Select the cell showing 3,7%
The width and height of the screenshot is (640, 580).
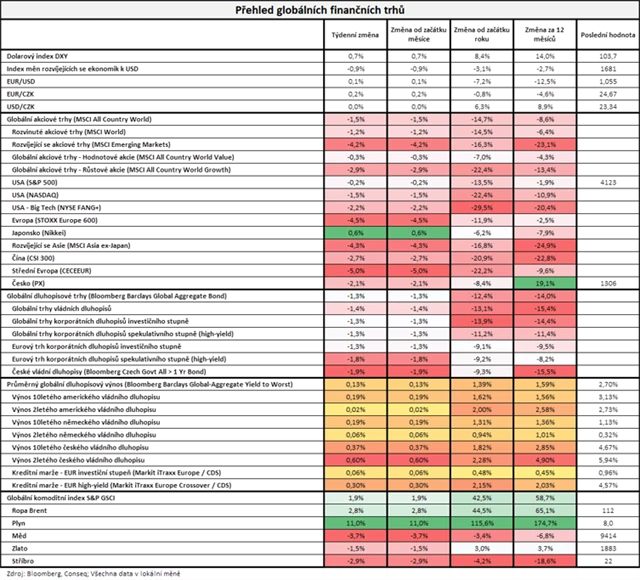[545, 548]
